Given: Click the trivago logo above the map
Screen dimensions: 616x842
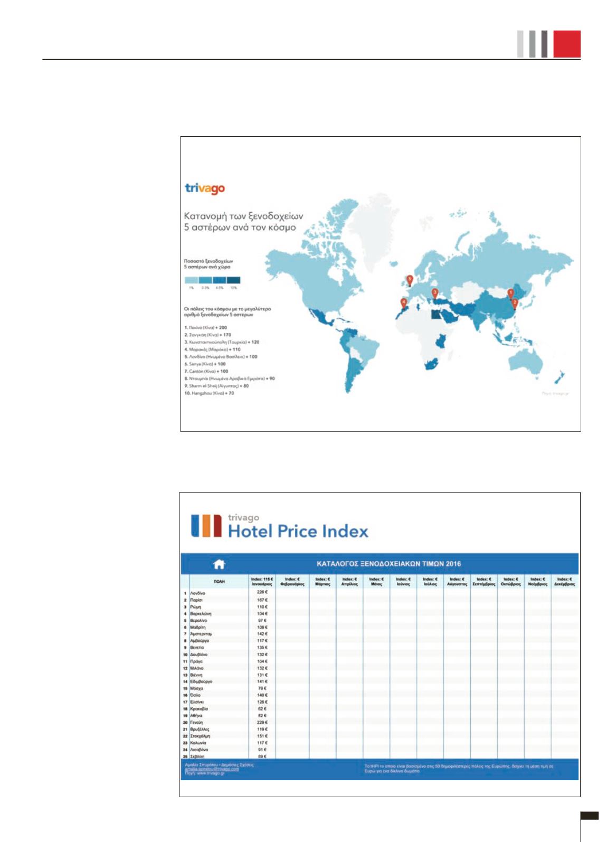Looking at the screenshot, I should (x=205, y=188).
